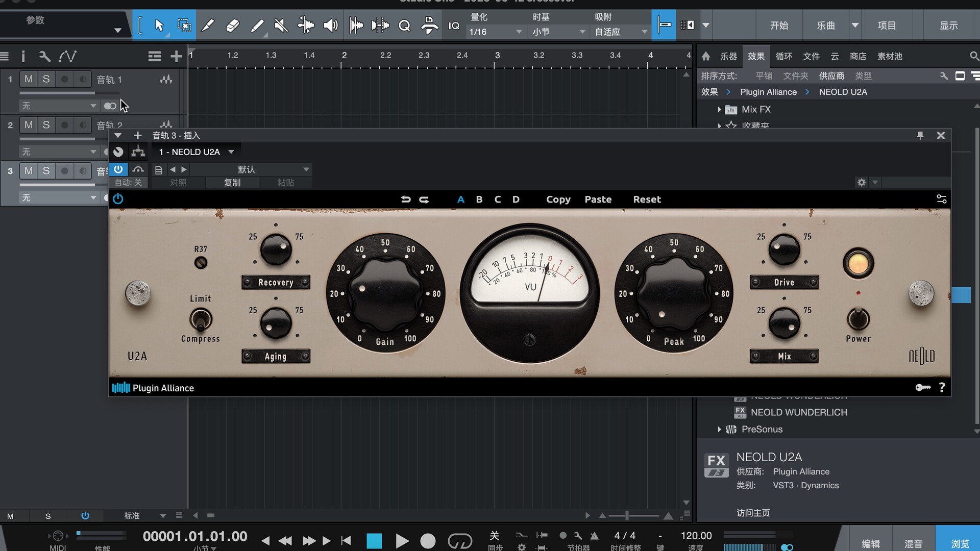The image size is (980, 551).
Task: Select the Split (knife) tool
Action: point(208,25)
